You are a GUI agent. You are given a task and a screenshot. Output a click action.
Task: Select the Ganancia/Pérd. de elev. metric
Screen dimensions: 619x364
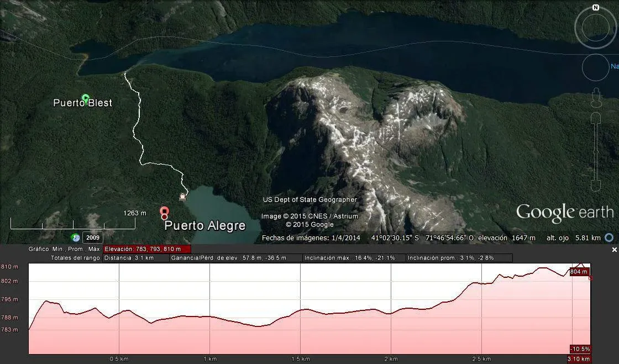pos(235,258)
